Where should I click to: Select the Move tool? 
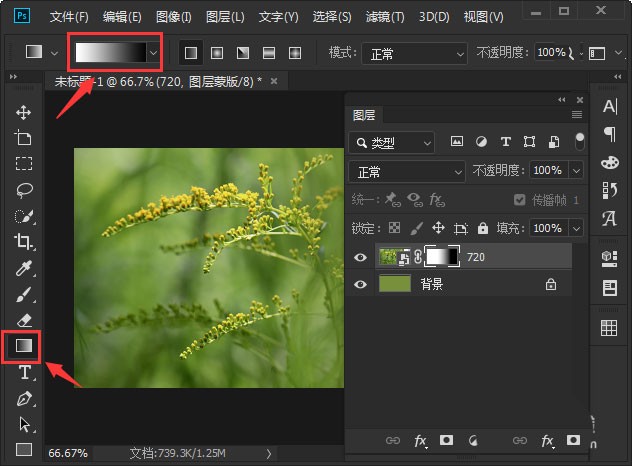(x=24, y=112)
